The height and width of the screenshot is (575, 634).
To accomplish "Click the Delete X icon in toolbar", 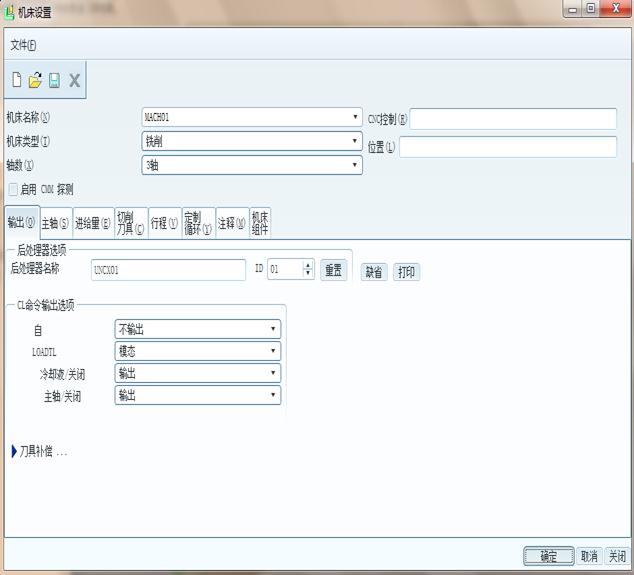I will [74, 80].
